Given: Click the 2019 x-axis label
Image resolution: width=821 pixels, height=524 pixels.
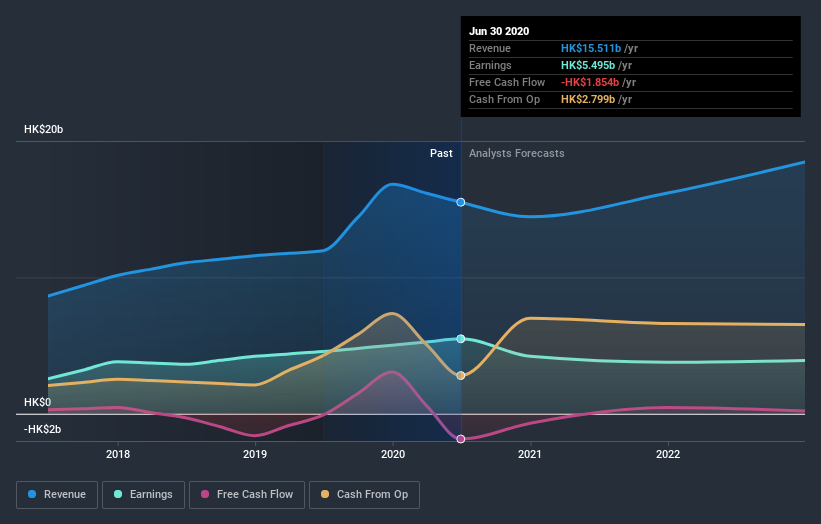Looking at the screenshot, I should [255, 454].
